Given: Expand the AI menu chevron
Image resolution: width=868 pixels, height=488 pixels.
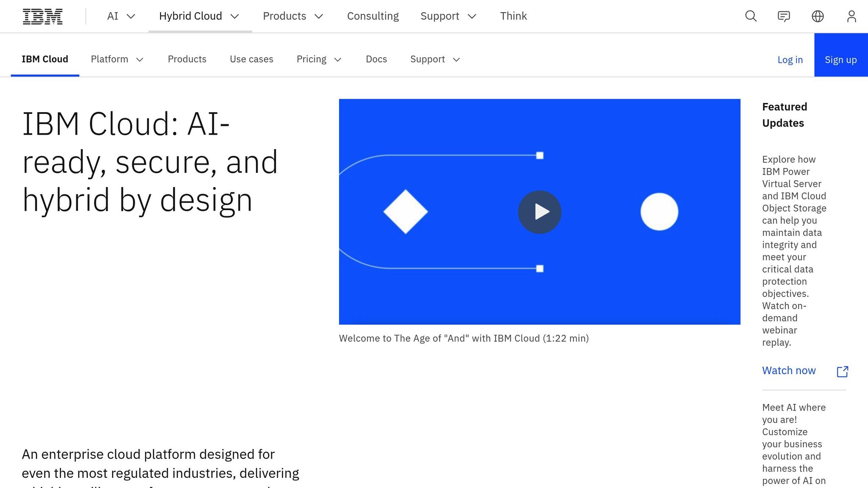Looking at the screenshot, I should 131,16.
